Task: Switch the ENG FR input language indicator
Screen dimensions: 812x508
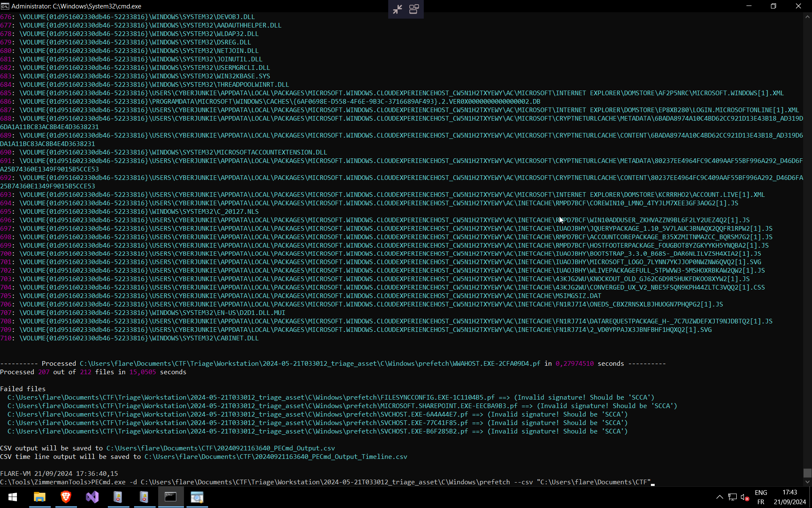Action: coord(761,497)
